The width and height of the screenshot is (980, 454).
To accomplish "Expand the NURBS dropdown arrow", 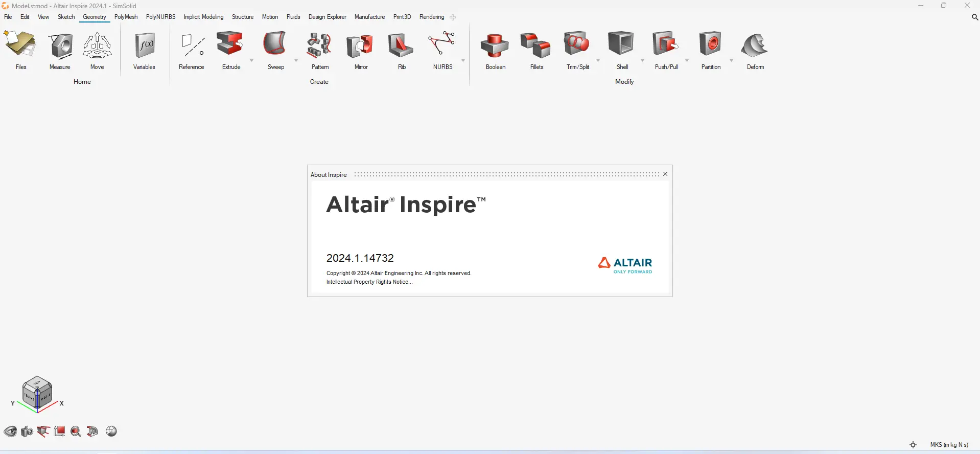I will pos(463,61).
